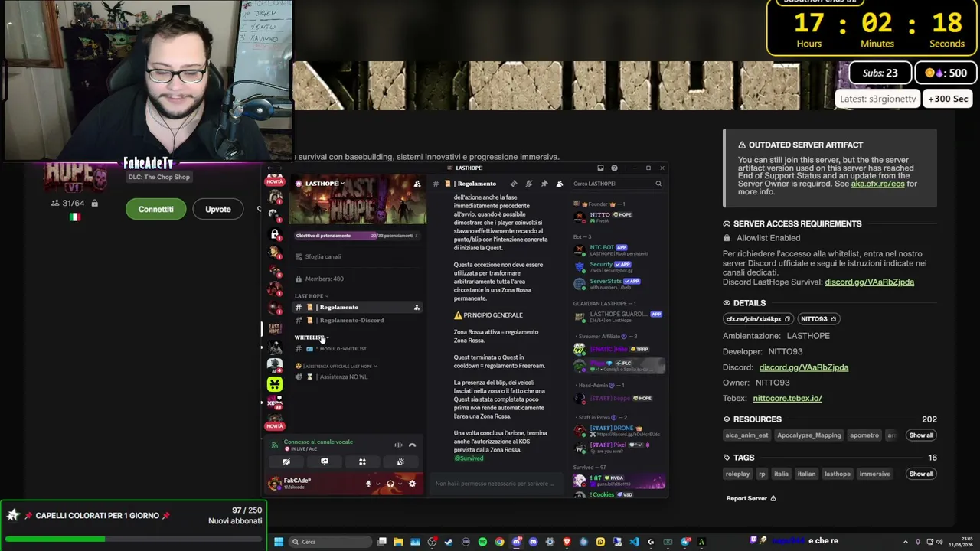
Task: Open Discord help question mark icon
Action: pos(613,168)
